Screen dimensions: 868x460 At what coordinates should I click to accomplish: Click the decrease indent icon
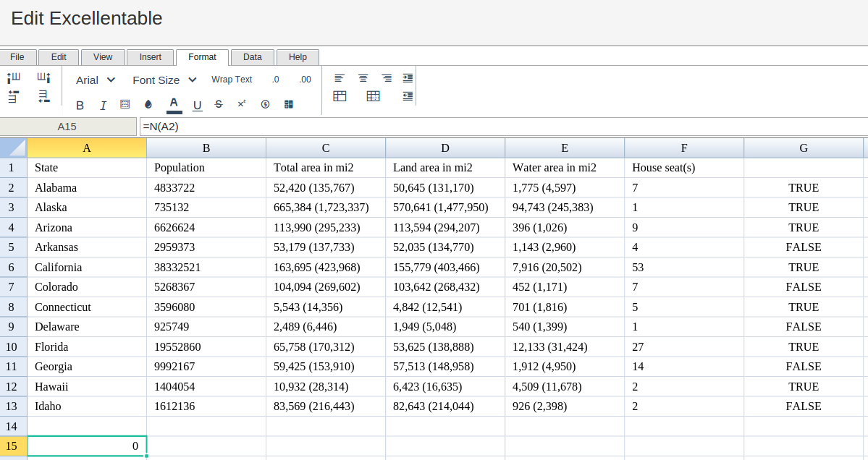point(408,96)
